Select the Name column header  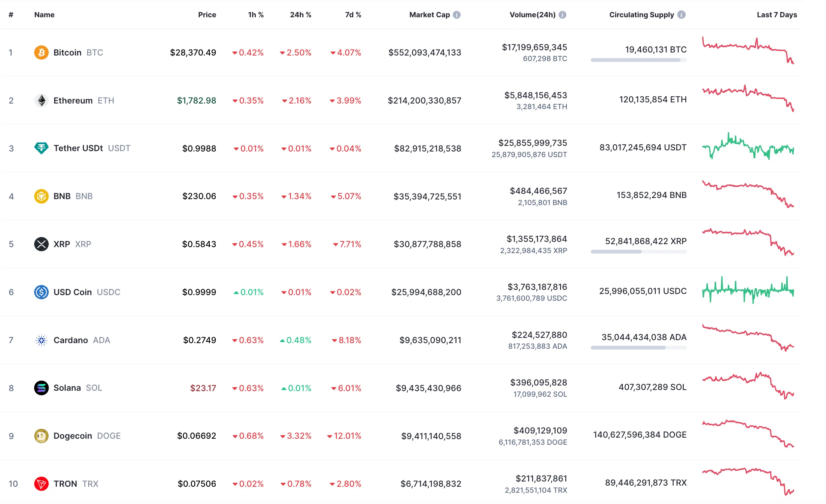pyautogui.click(x=44, y=15)
